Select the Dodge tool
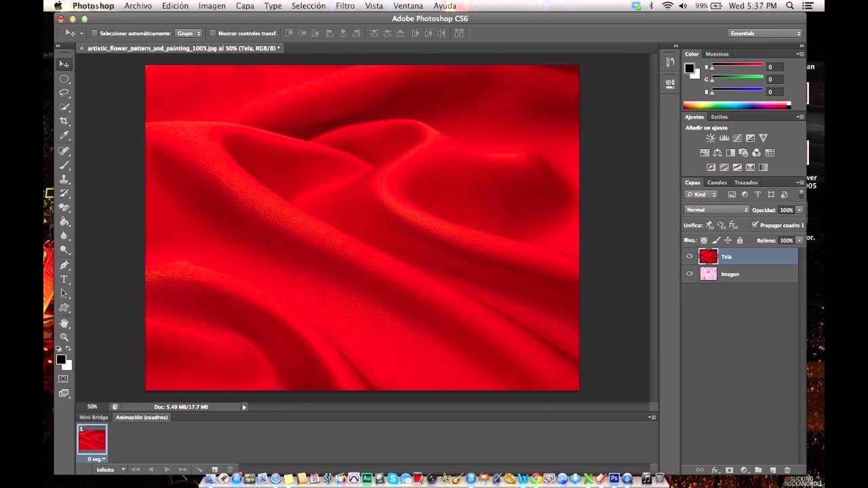This screenshot has width=868, height=488. coord(64,250)
